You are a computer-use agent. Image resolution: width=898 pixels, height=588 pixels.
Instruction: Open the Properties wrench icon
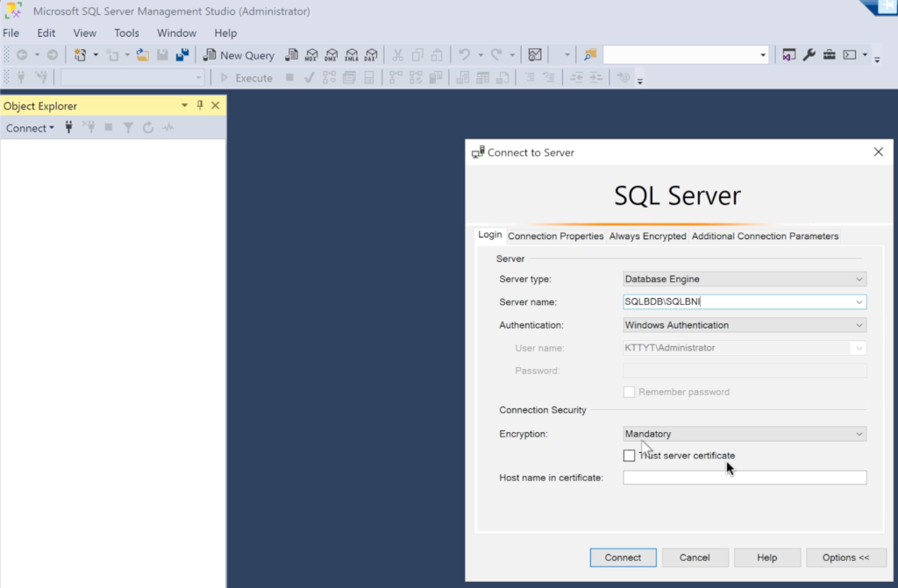[x=809, y=55]
